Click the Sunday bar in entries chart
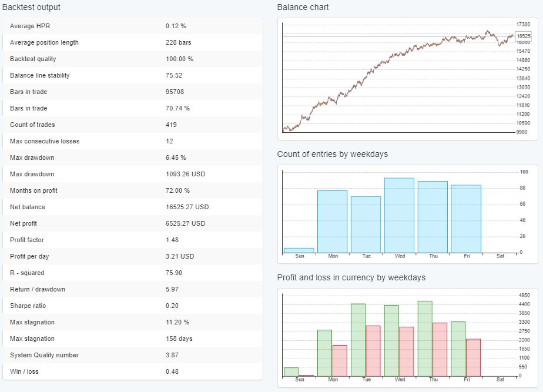 click(299, 250)
